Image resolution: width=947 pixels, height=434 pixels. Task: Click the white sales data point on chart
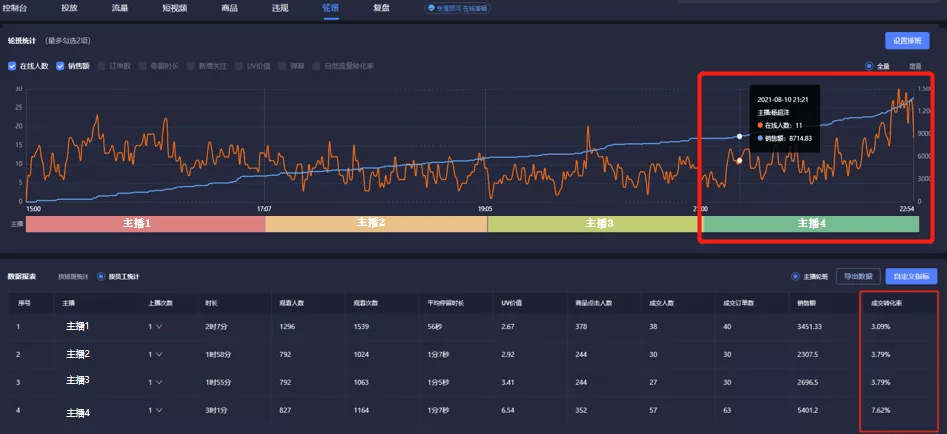[x=739, y=136]
